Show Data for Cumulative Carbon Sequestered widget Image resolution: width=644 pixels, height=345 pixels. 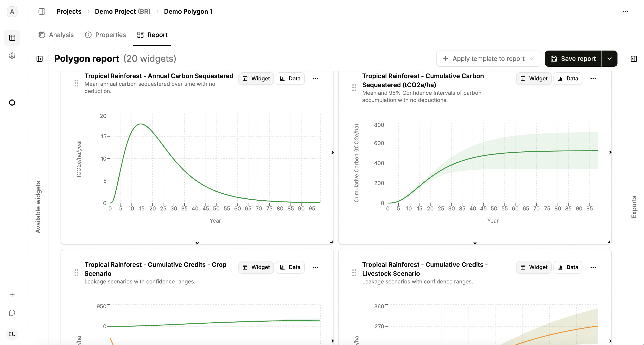tap(568, 79)
